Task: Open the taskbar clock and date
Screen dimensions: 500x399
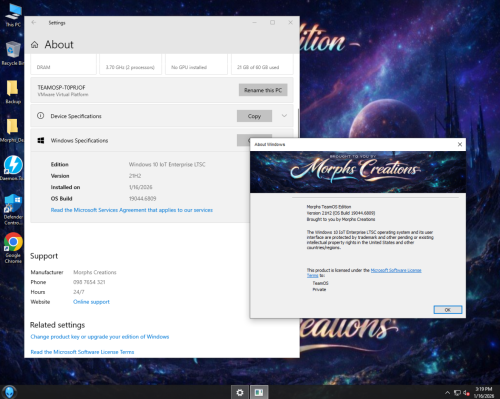Action: [x=484, y=392]
